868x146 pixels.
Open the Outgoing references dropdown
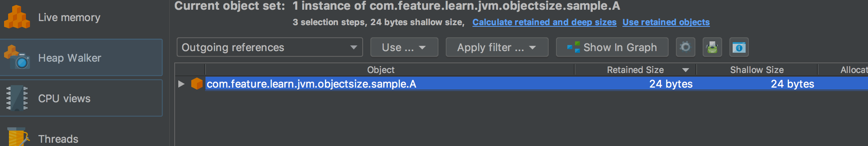click(269, 47)
